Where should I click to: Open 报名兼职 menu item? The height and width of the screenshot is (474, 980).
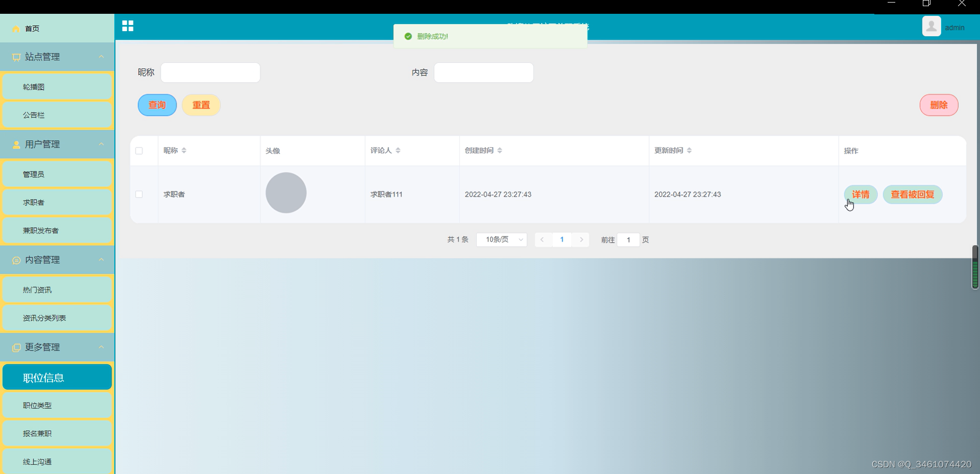(57, 433)
